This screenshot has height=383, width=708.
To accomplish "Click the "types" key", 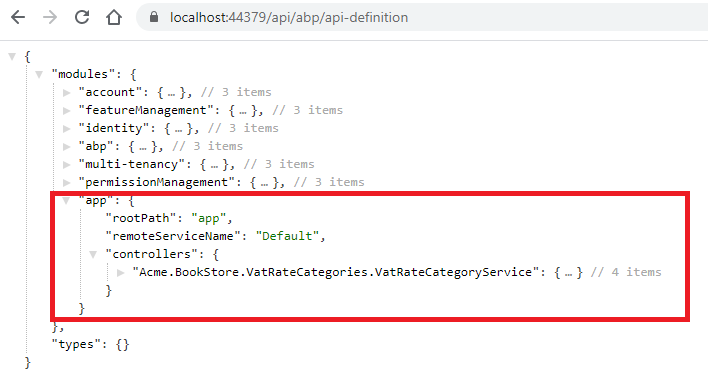I will coord(76,344).
